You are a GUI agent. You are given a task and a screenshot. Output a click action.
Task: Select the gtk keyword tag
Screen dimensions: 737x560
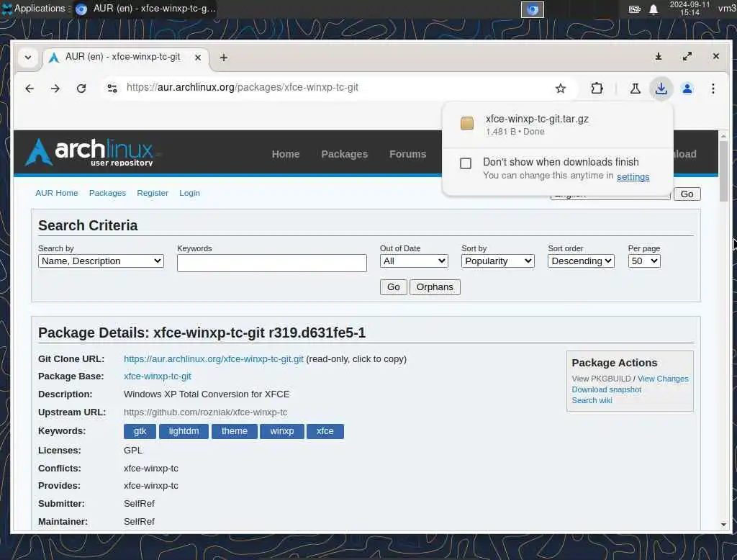[x=140, y=431]
